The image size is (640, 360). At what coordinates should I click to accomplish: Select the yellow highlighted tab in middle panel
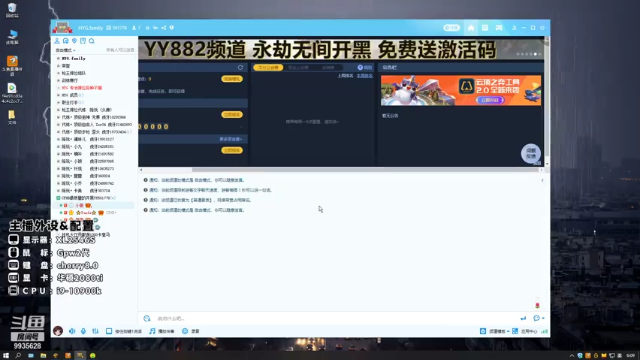pos(268,67)
